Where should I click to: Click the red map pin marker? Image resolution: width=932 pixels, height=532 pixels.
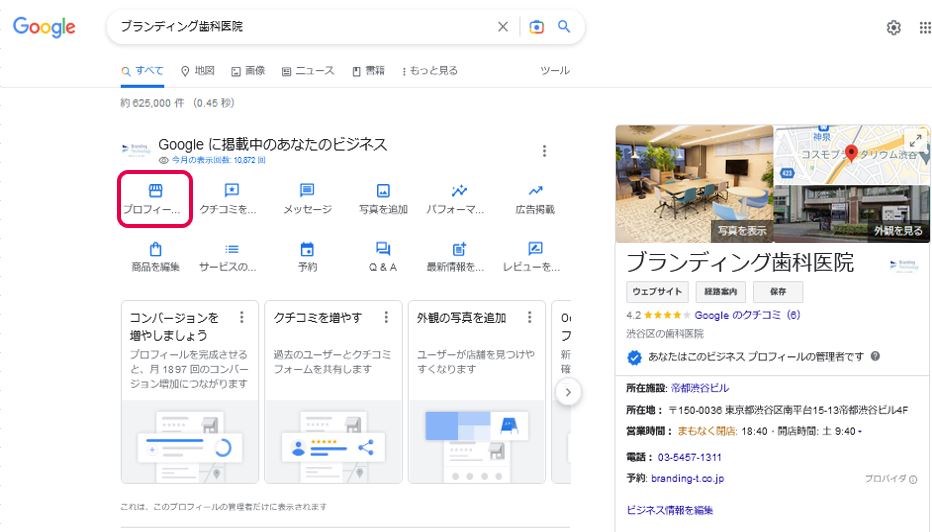[x=851, y=153]
